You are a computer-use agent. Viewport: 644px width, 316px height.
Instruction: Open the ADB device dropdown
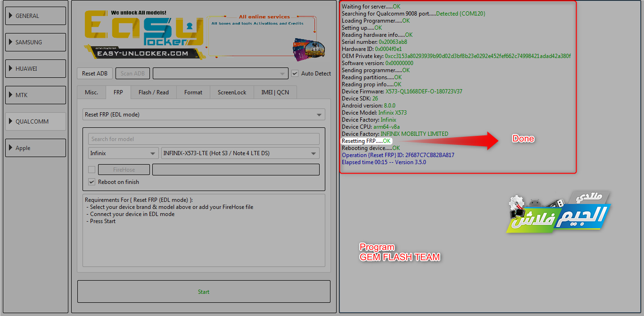(220, 73)
